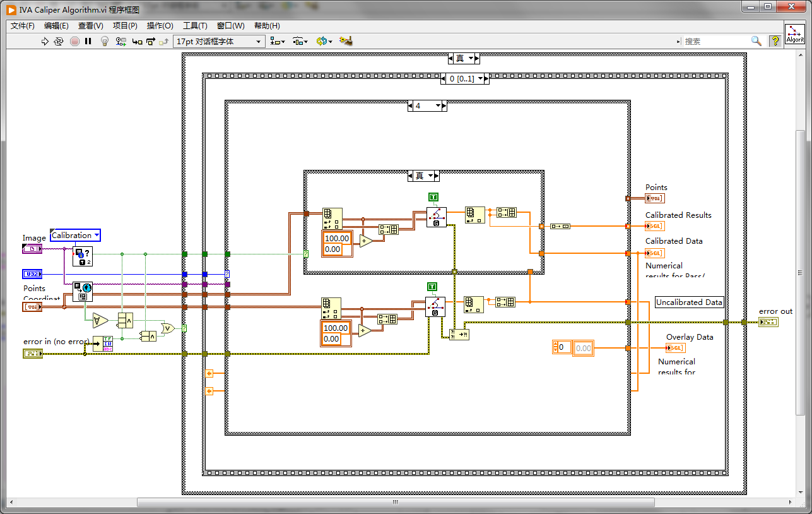
Task: Open the Align Objects dropdown
Action: (x=277, y=41)
